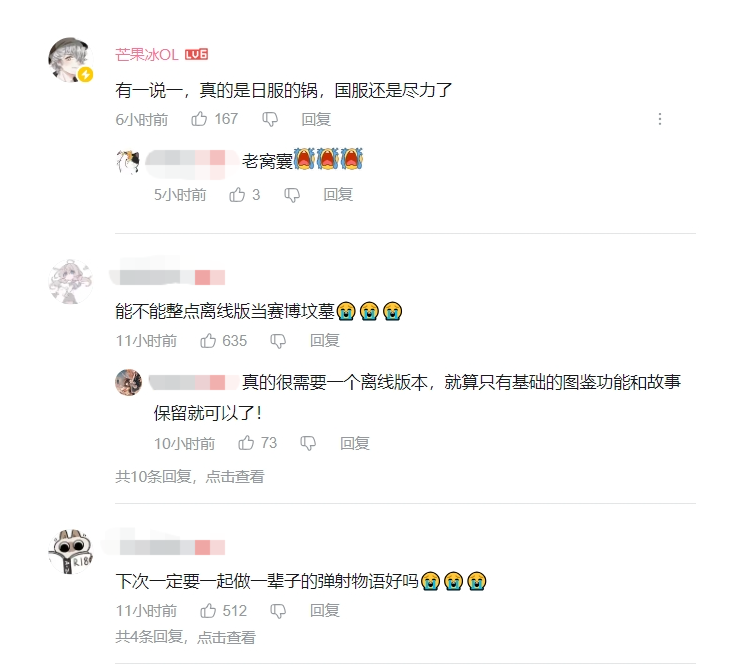Like the 老窝囊 reply with 3 likes
Screen dimensions: 735x665
tap(237, 194)
